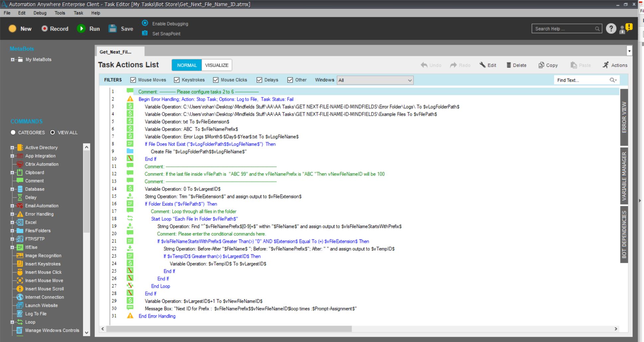
Task: Uncheck the Mouse Moves filter checkbox
Action: click(133, 80)
